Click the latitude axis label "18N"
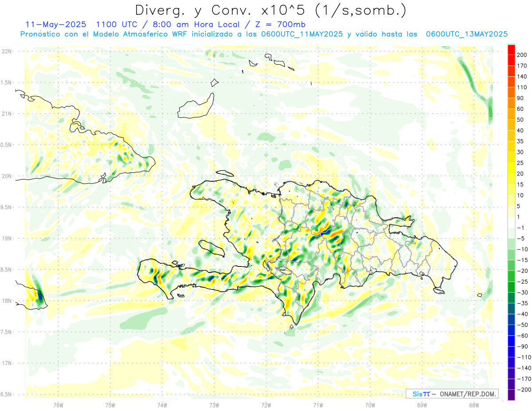The image size is (532, 411). pyautogui.click(x=7, y=301)
